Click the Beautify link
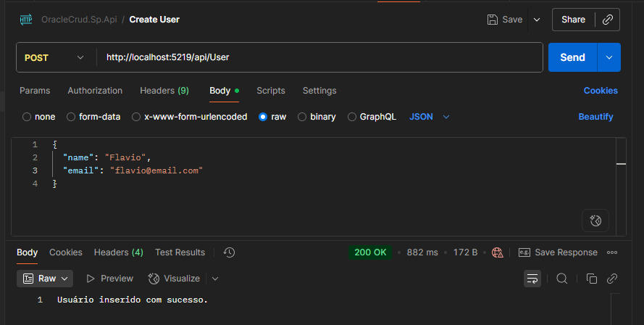Viewport: 644px width, 325px height. point(595,117)
